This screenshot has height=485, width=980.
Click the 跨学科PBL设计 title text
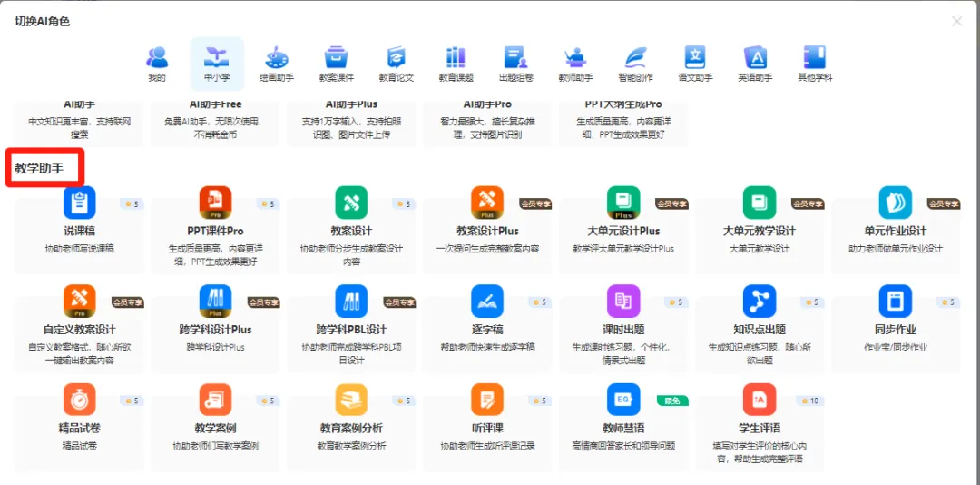(351, 330)
